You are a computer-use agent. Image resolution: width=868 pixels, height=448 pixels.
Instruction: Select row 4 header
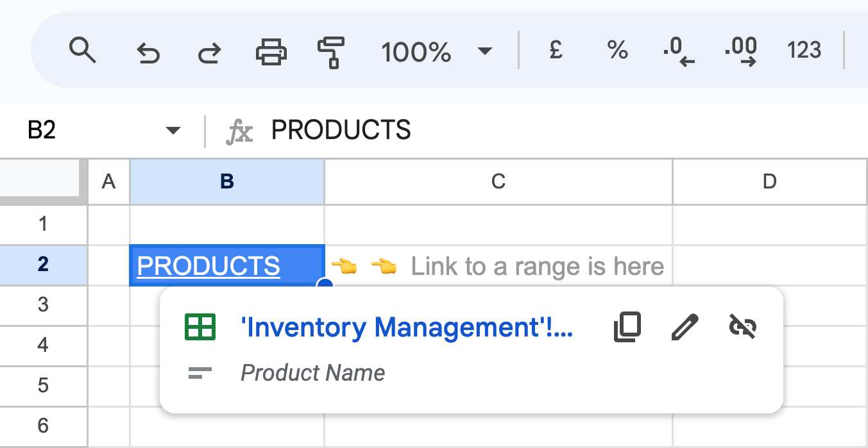coord(43,345)
